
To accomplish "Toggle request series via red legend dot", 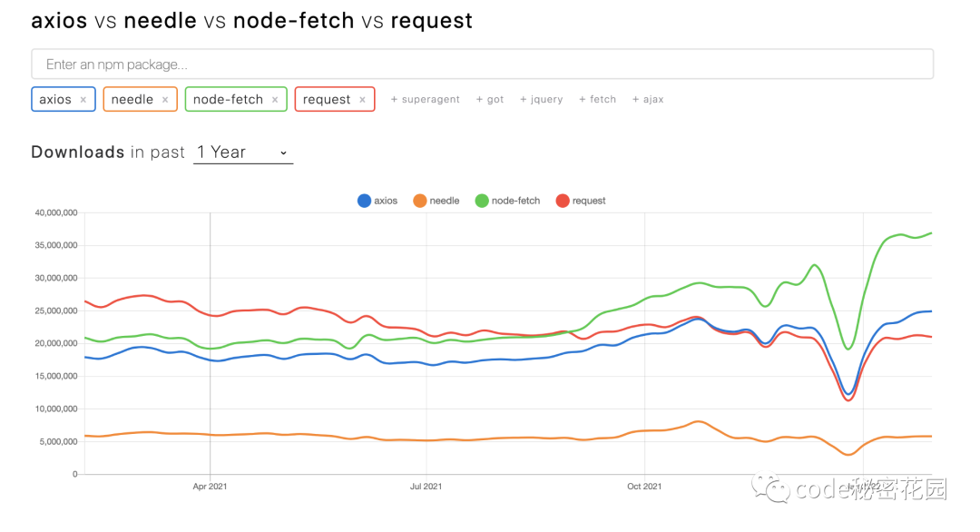I will (x=562, y=201).
